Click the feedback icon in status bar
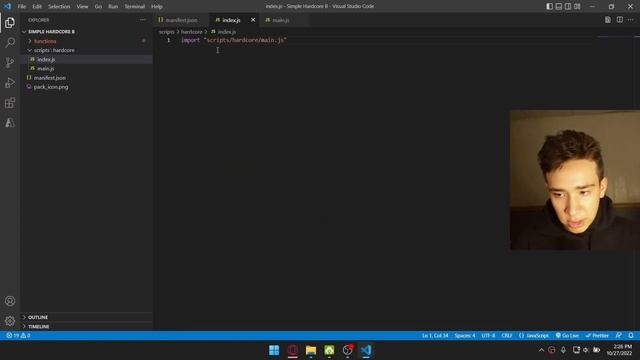This screenshot has width=640, height=360. (x=619, y=336)
